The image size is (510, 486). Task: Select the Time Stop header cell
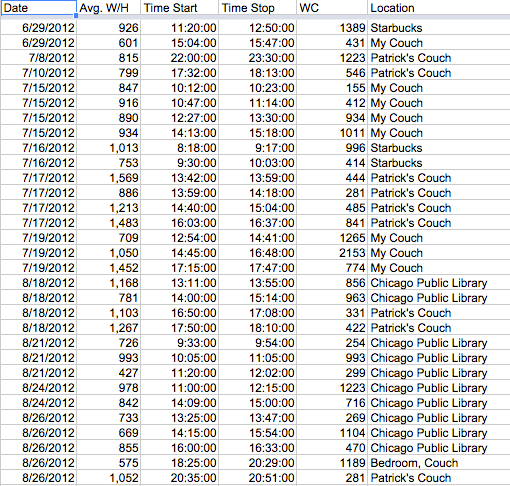(x=257, y=8)
